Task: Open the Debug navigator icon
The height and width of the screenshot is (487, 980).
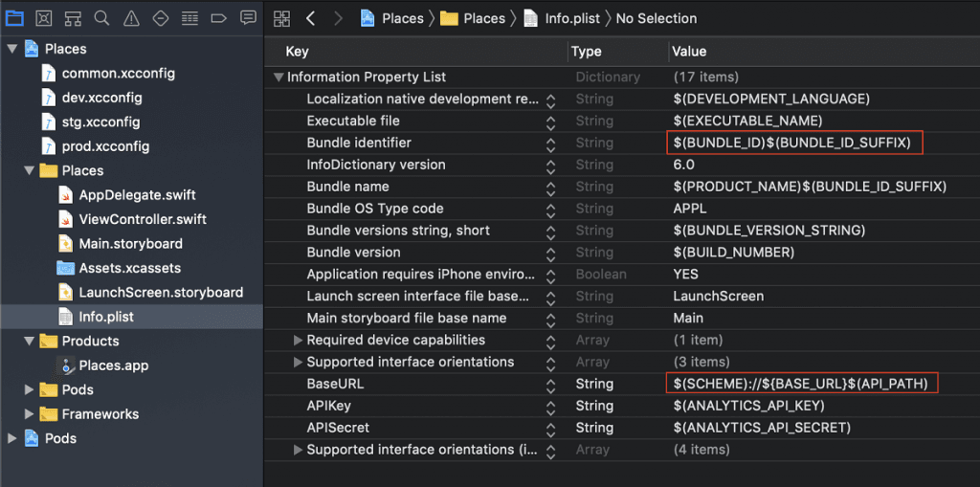Action: click(x=190, y=18)
